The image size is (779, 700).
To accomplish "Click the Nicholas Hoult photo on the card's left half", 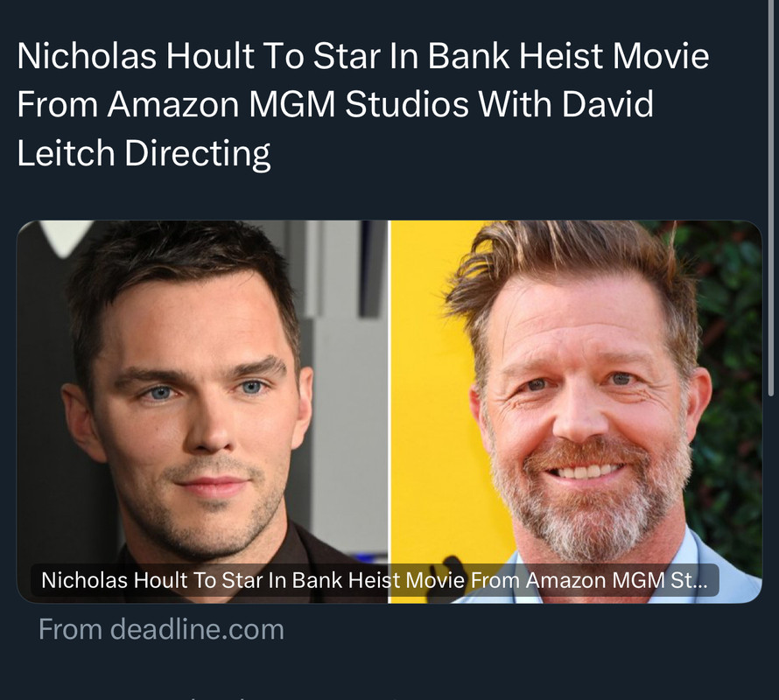I will tap(202, 411).
